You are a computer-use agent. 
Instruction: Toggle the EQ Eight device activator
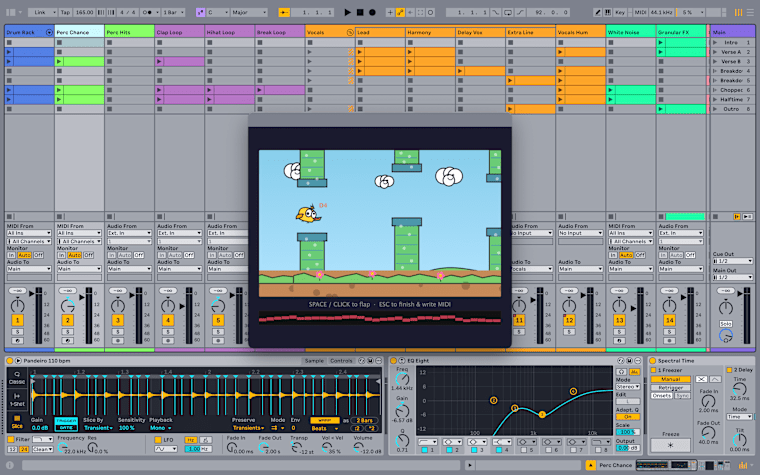[394, 361]
